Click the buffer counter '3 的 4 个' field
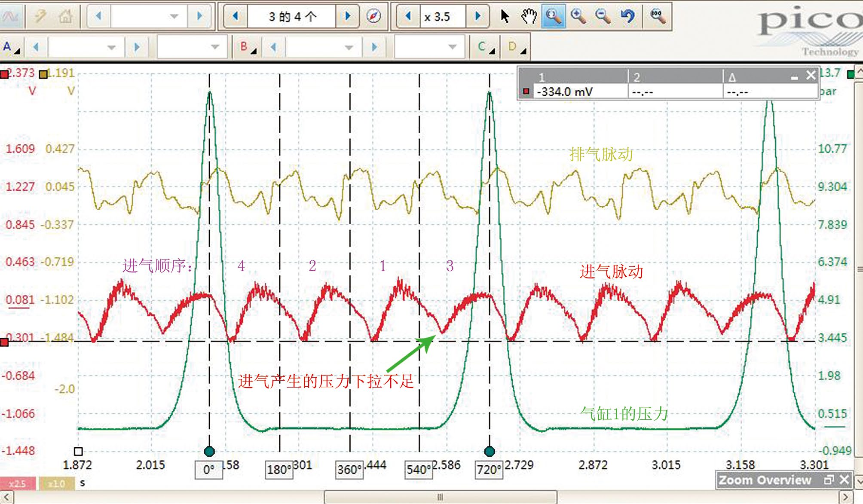The width and height of the screenshot is (863, 504). click(x=292, y=16)
